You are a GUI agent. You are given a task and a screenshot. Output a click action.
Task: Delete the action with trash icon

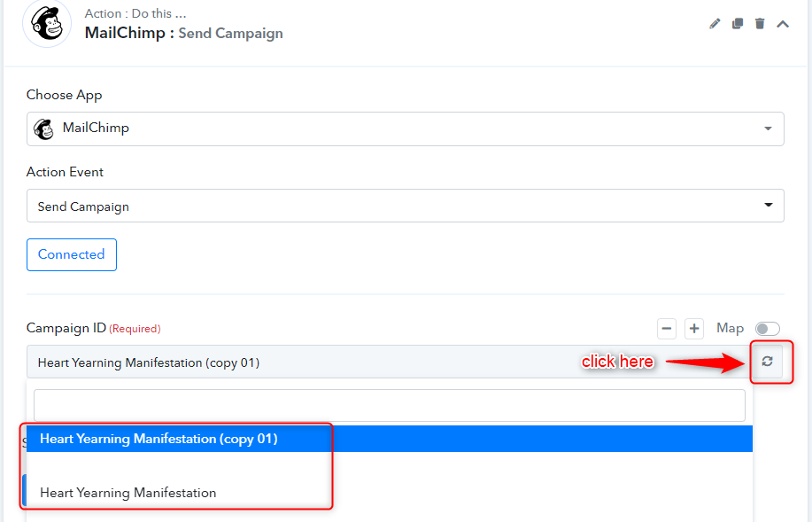point(760,23)
